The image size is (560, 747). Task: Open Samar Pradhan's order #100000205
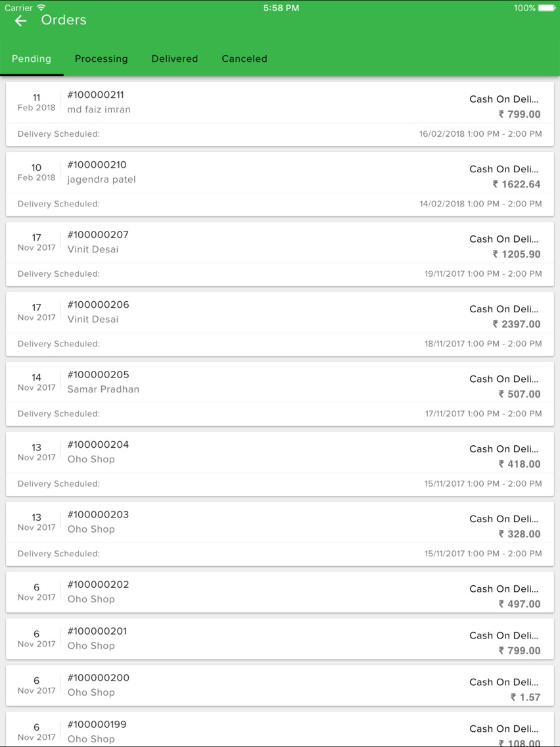pos(280,394)
